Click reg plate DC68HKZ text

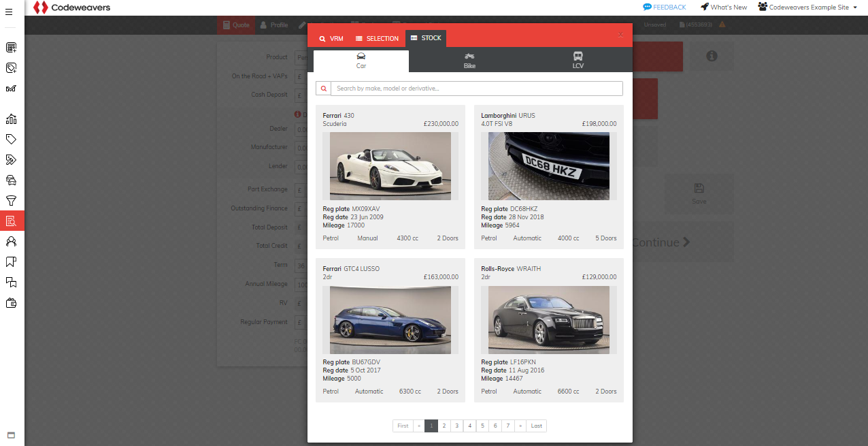tap(524, 209)
